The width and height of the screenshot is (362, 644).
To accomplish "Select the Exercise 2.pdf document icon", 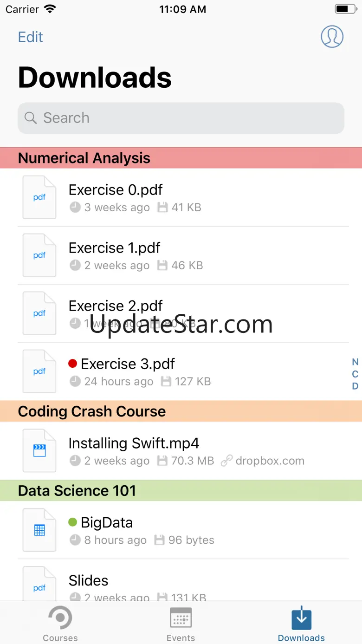I will 39,313.
